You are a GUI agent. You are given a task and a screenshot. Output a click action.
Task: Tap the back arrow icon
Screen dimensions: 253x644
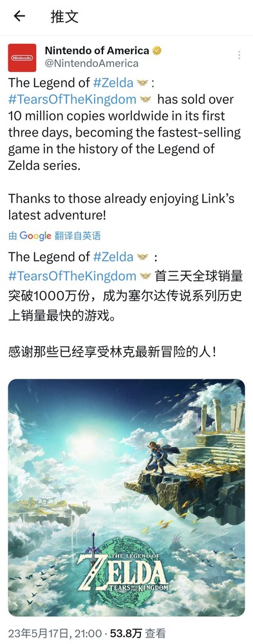(19, 16)
